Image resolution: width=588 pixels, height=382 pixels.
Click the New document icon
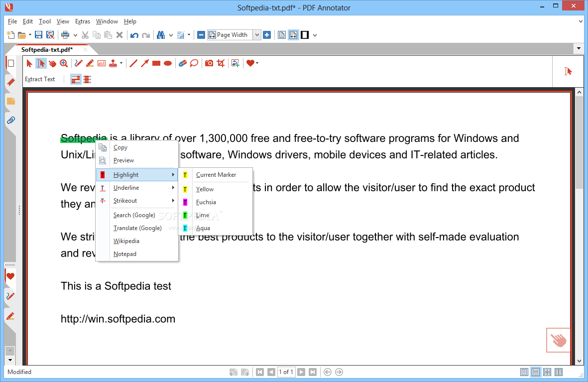click(10, 35)
